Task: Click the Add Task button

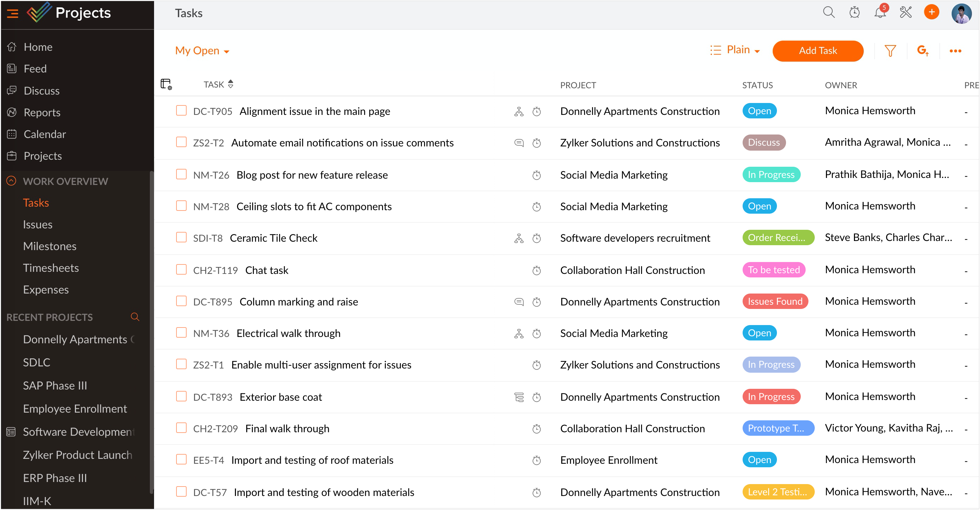Action: (x=818, y=51)
